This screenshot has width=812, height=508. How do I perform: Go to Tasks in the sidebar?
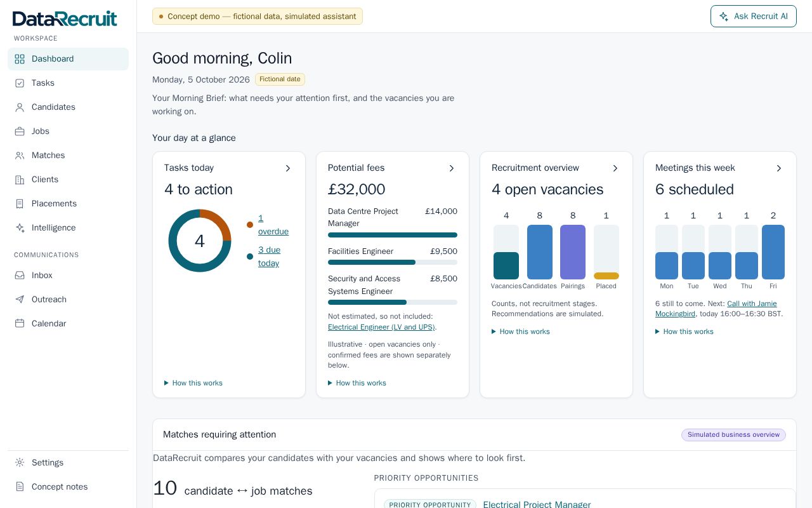point(68,83)
